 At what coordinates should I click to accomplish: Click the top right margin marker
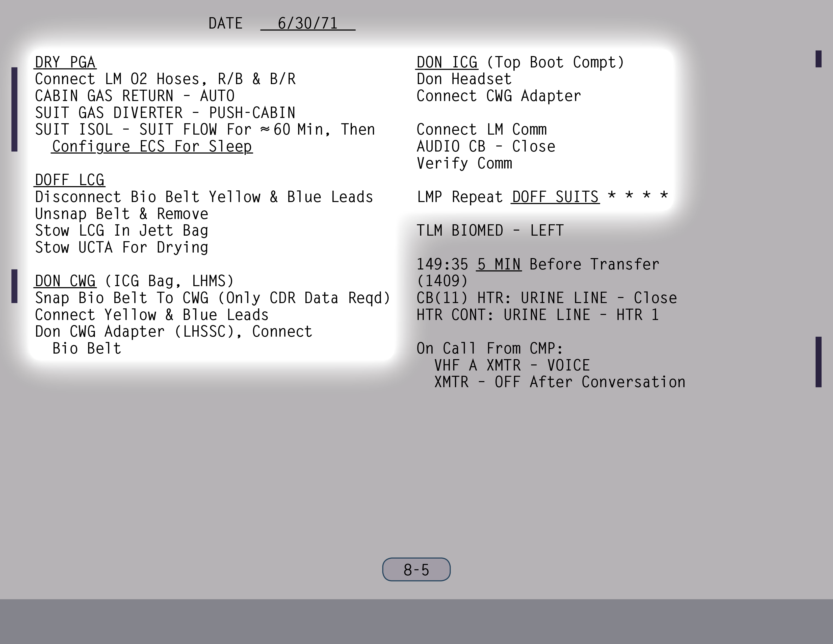click(818, 59)
